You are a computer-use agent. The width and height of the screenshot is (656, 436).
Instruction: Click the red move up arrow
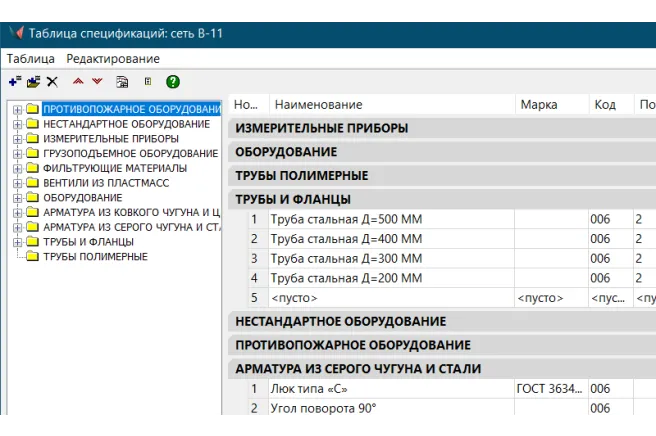pos(78,82)
